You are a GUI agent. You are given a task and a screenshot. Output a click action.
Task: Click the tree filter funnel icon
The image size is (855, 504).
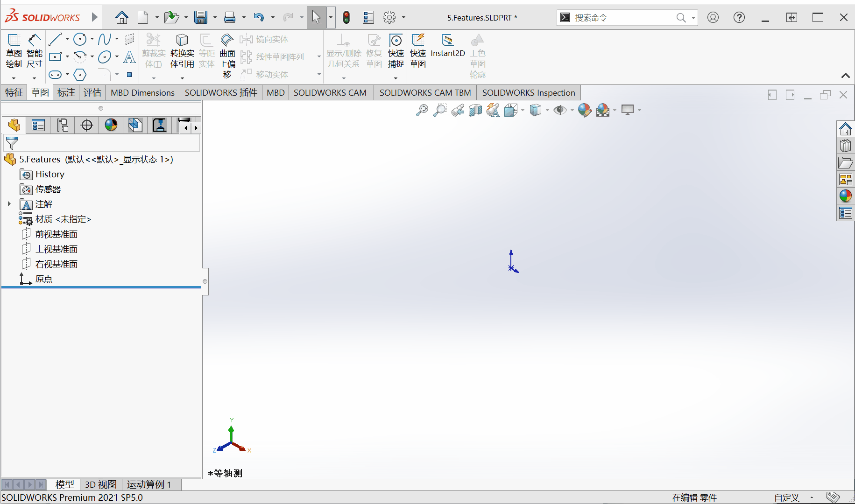pos(12,143)
